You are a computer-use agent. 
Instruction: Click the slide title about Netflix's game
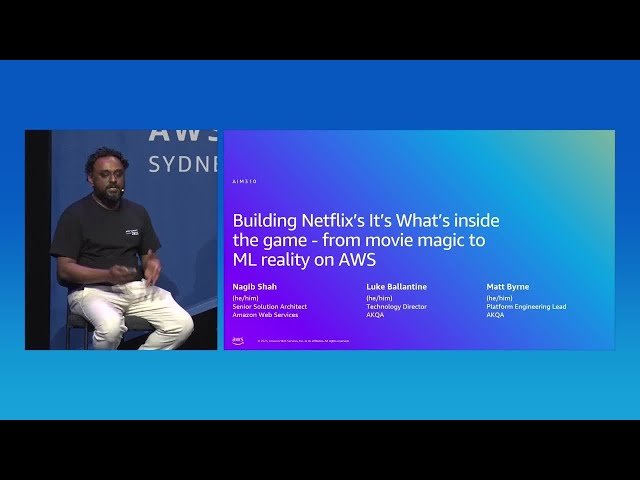(365, 240)
